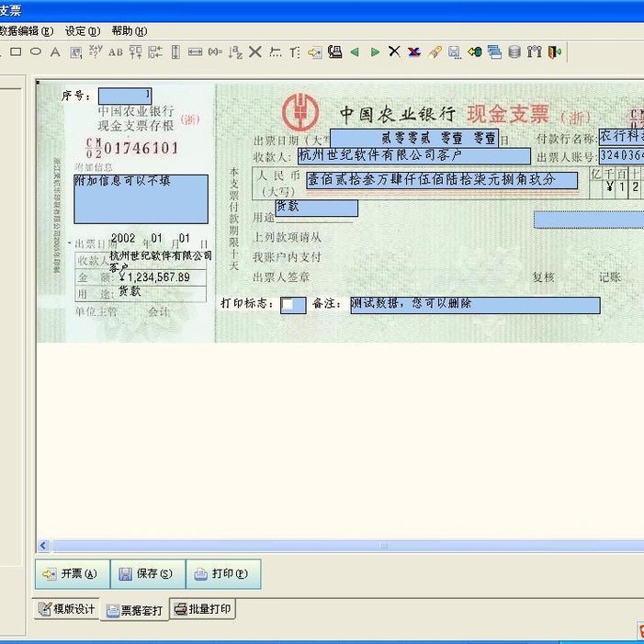Click the 人民币大写 amount in words field
This screenshot has width=644, height=644.
[x=442, y=180]
